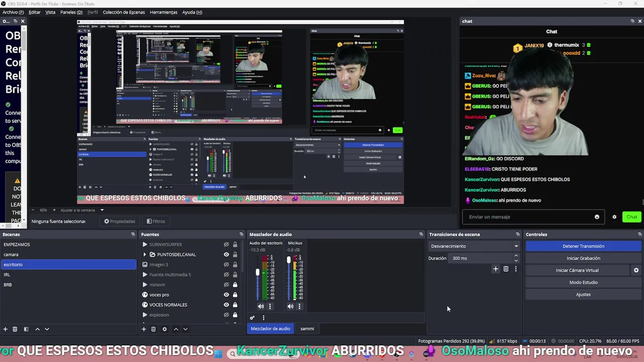Move the selected scene up
The height and width of the screenshot is (362, 644).
coord(37,329)
